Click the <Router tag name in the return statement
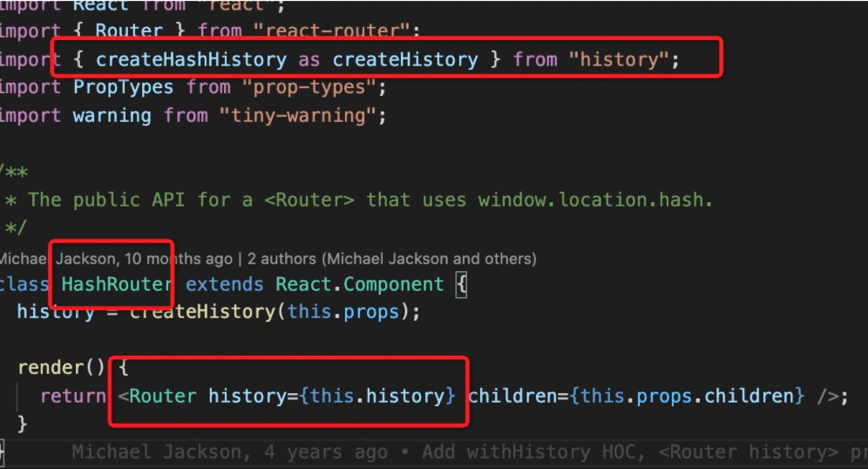868x469 pixels. point(157,396)
